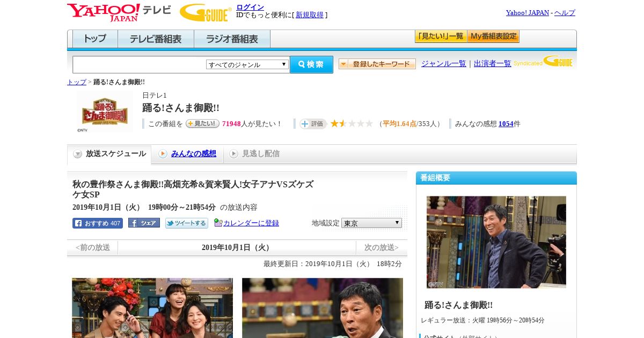Go to <前の放送 previous broadcast
This screenshot has height=338, width=644.
pos(92,247)
